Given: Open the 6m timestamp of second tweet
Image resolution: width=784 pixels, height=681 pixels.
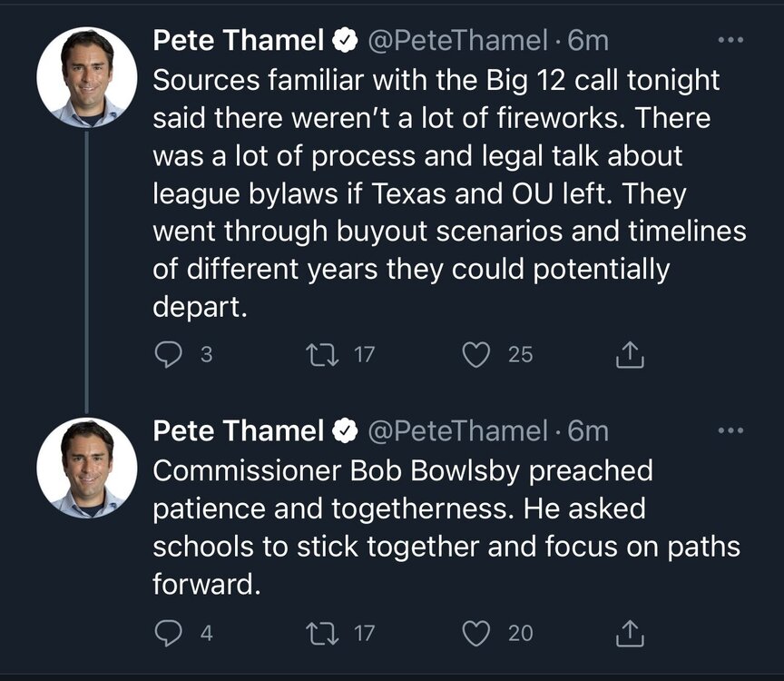Looking at the screenshot, I should click(x=587, y=430).
